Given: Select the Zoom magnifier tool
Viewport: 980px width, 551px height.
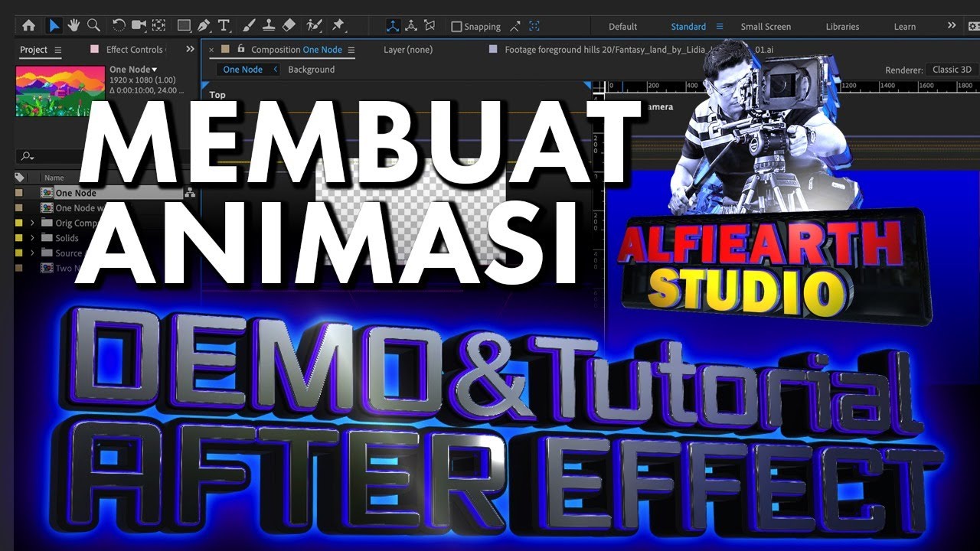Looking at the screenshot, I should 93,25.
